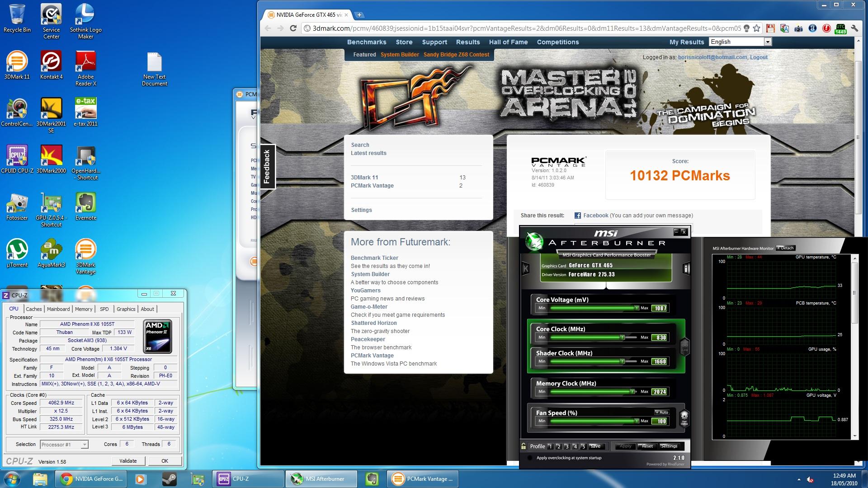Click the CPU-Z Validate button

[x=128, y=461]
